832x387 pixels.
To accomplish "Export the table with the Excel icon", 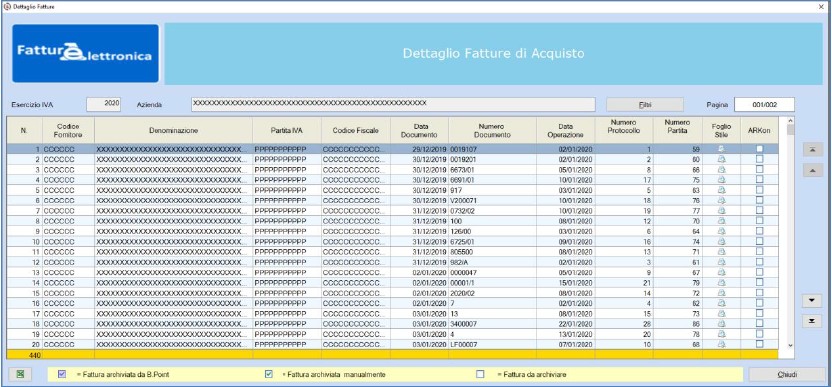I will (x=21, y=374).
